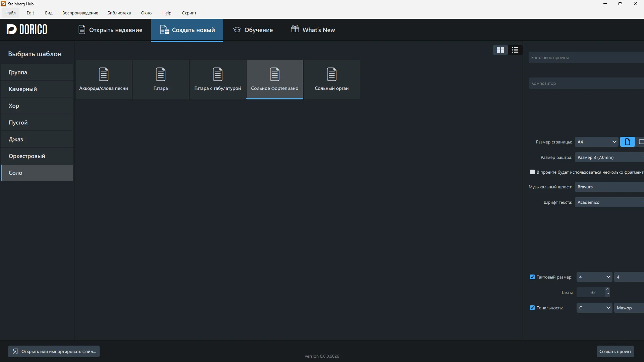Image resolution: width=644 pixels, height=362 pixels.
Task: Choose the Гитара с табулатурой template
Action: tap(217, 79)
